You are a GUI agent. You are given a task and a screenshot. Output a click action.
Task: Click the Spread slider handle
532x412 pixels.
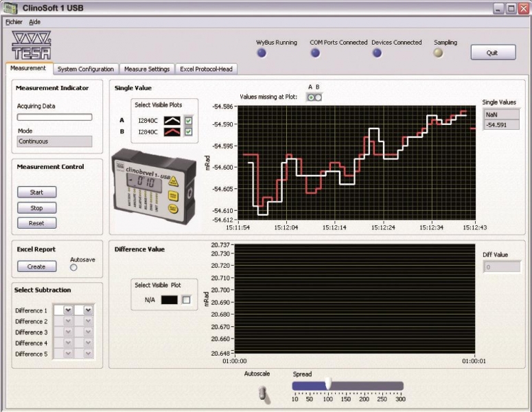coord(328,383)
